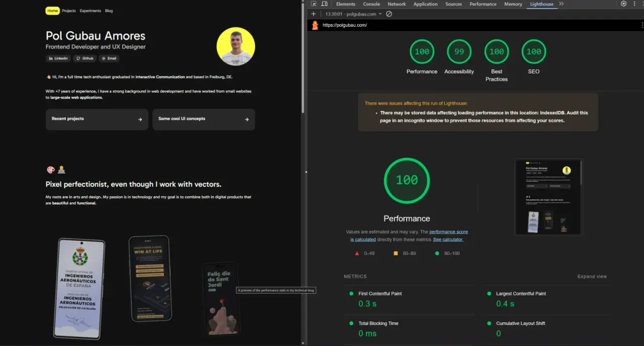Image resolution: width=644 pixels, height=346 pixels.
Task: Show more DevTools tabs via chevron
Action: 561,4
